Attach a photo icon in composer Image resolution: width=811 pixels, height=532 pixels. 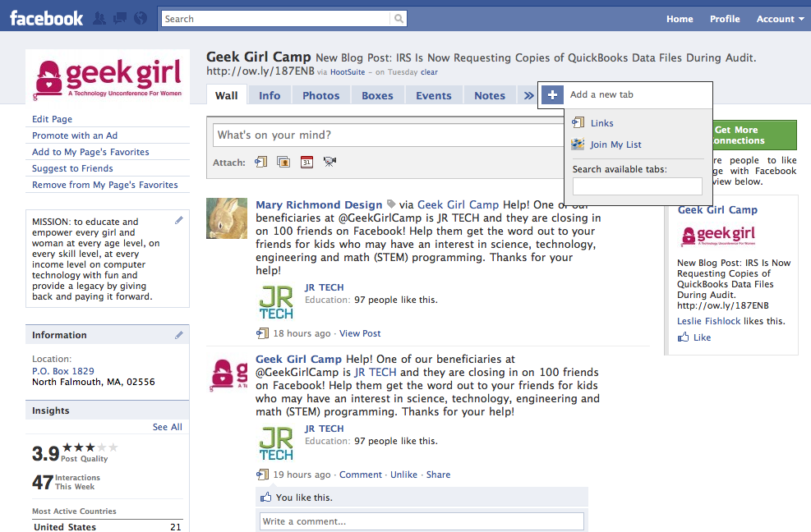(283, 162)
